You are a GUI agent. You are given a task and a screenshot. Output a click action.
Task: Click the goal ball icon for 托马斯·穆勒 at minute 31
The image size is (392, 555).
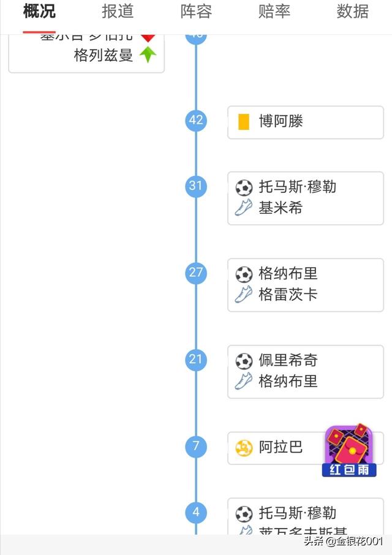(244, 187)
